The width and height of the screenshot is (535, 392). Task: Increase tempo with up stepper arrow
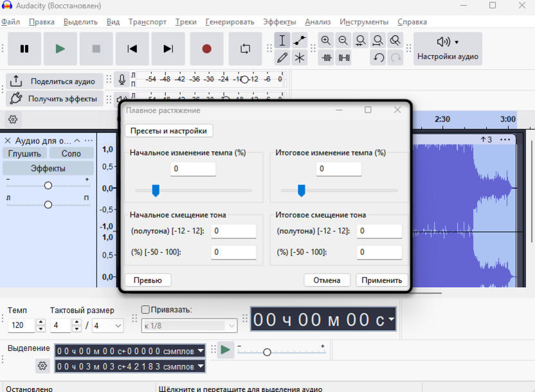click(41, 322)
